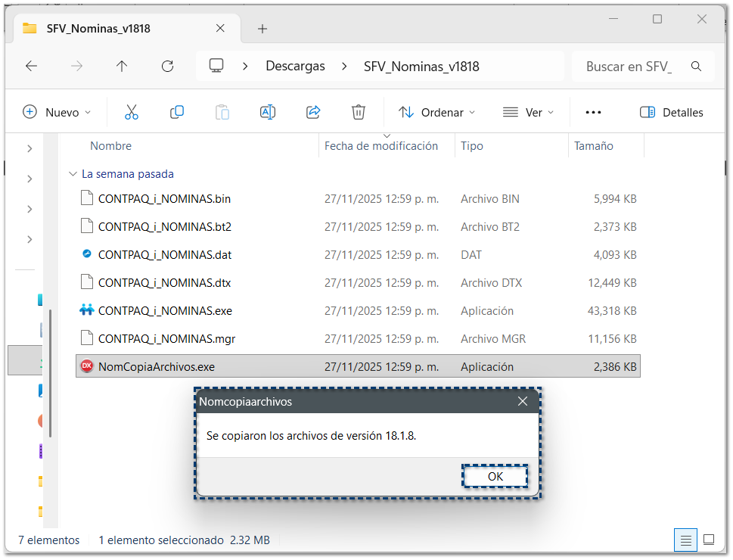Expand chevron before Descargas in address bar
This screenshot has width=733, height=560.
[x=245, y=67]
